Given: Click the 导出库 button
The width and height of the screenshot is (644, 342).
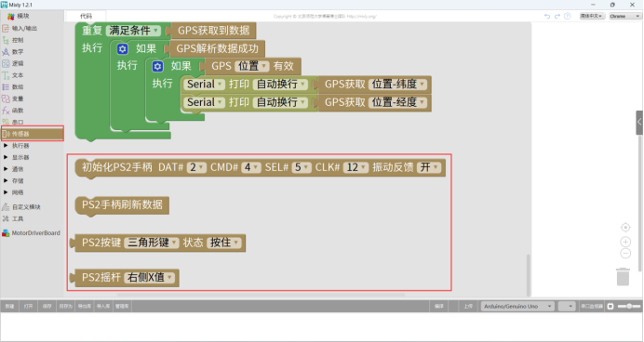Looking at the screenshot, I should point(85,307).
